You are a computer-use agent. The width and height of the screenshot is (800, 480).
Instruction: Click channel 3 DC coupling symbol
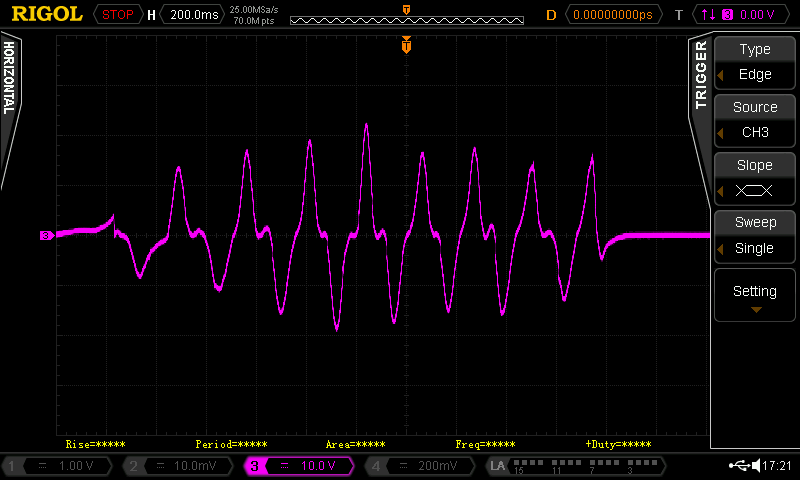285,465
